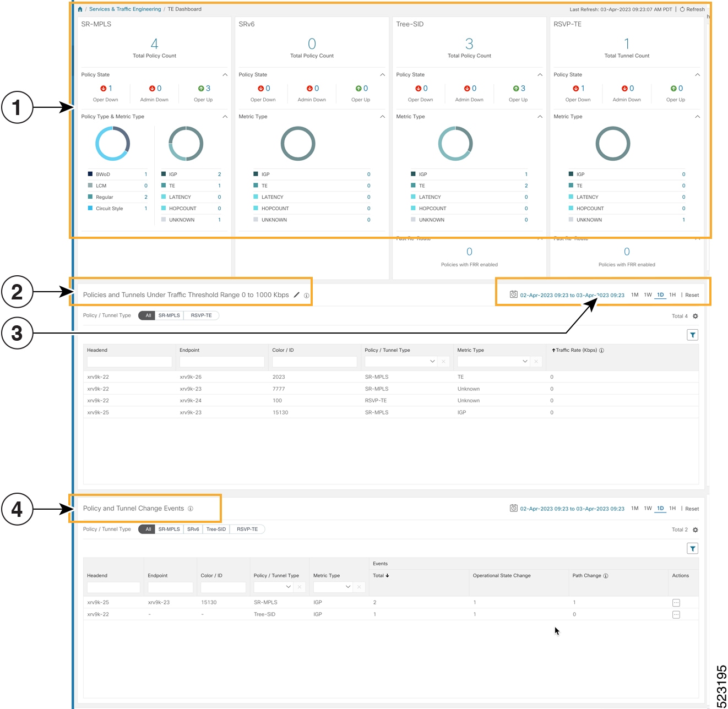Switch change events filter to Tree-SID
This screenshot has width=728, height=709.
point(216,529)
